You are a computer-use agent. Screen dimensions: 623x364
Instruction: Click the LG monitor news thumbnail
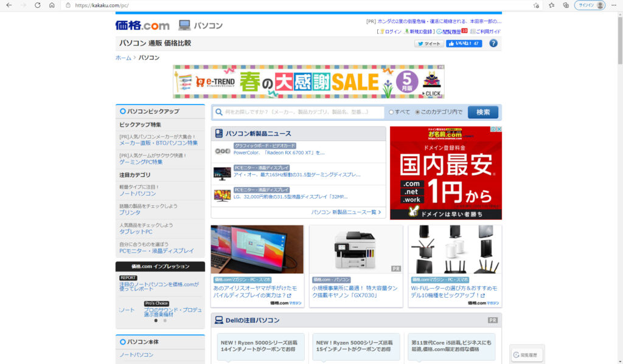(222, 196)
